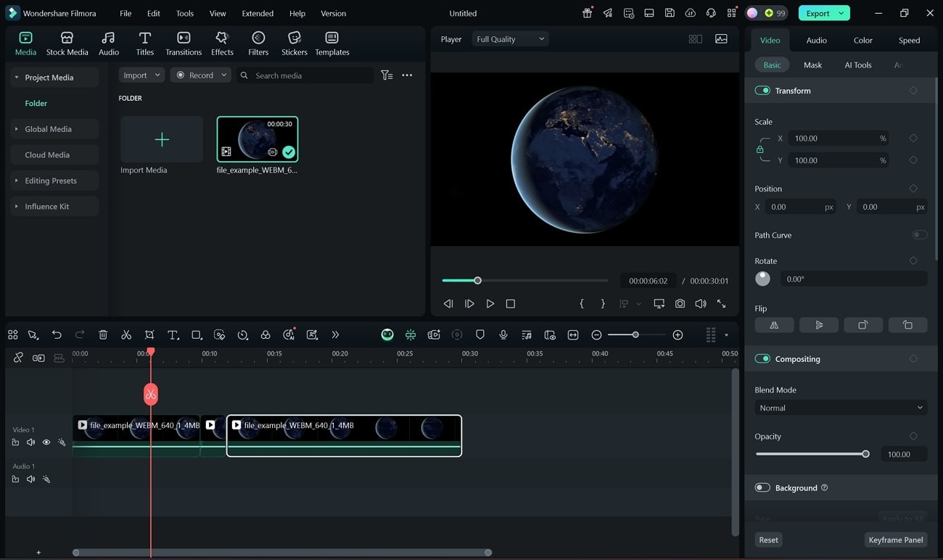The width and height of the screenshot is (943, 560).
Task: Collapse the Project Media tree
Action: [x=17, y=78]
